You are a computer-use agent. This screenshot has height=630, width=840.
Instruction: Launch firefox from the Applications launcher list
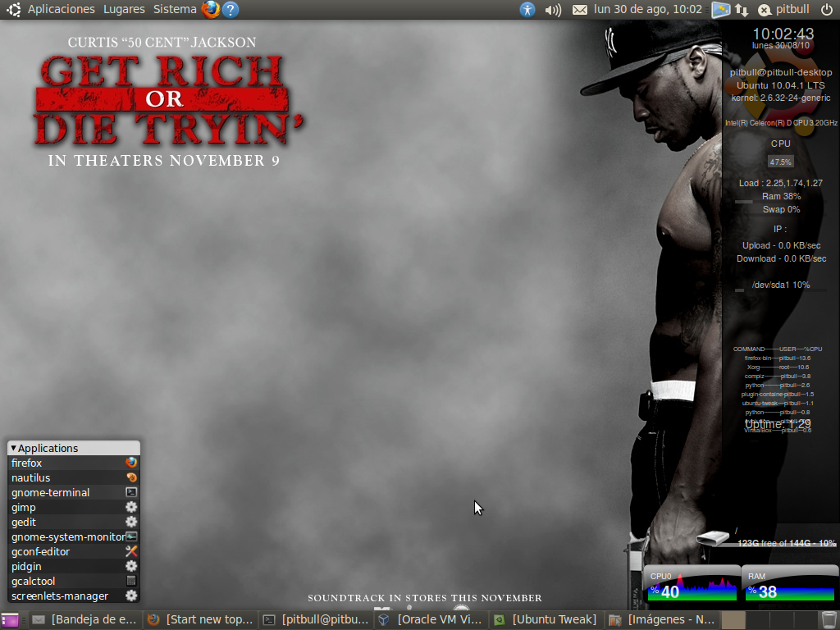point(74,463)
